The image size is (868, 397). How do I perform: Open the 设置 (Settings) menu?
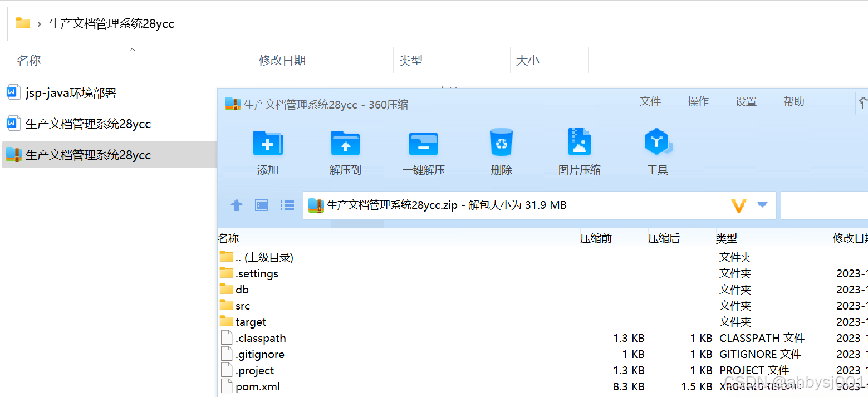746,101
